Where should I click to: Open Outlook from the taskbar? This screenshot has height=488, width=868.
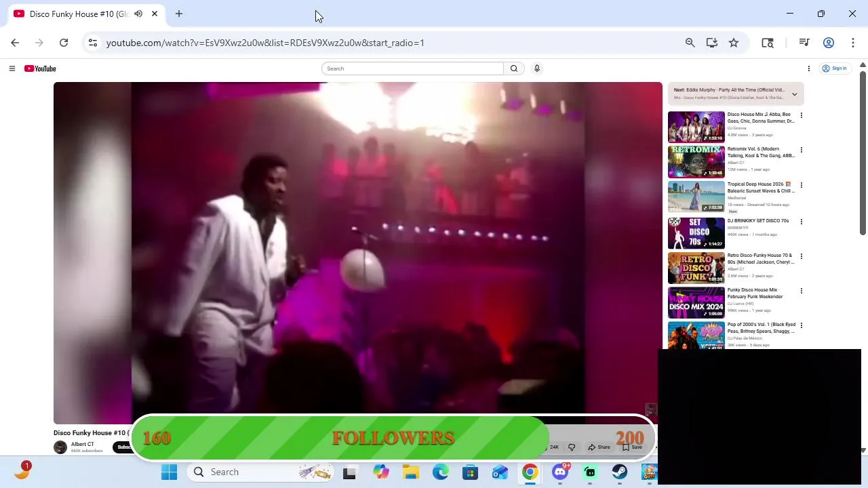[500, 472]
